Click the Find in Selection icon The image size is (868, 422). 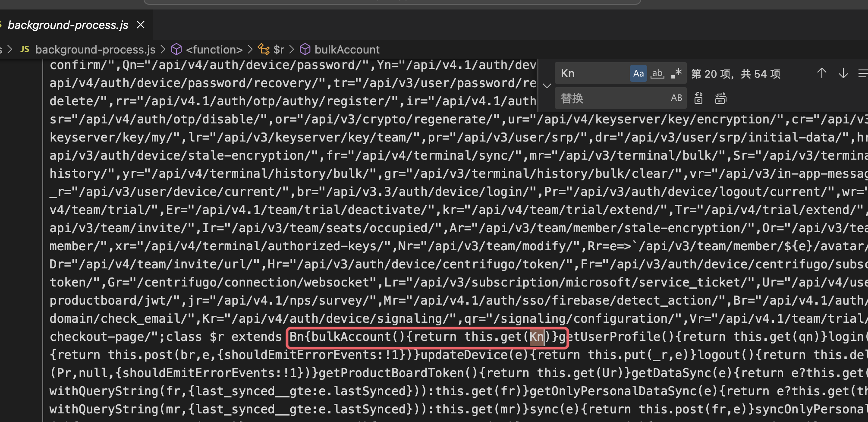[863, 73]
